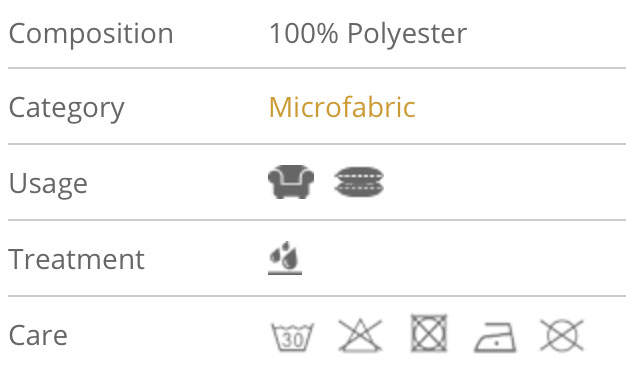Click the wash at 30 degrees icon
Viewport: 626px width, 367px height.
pyautogui.click(x=292, y=336)
